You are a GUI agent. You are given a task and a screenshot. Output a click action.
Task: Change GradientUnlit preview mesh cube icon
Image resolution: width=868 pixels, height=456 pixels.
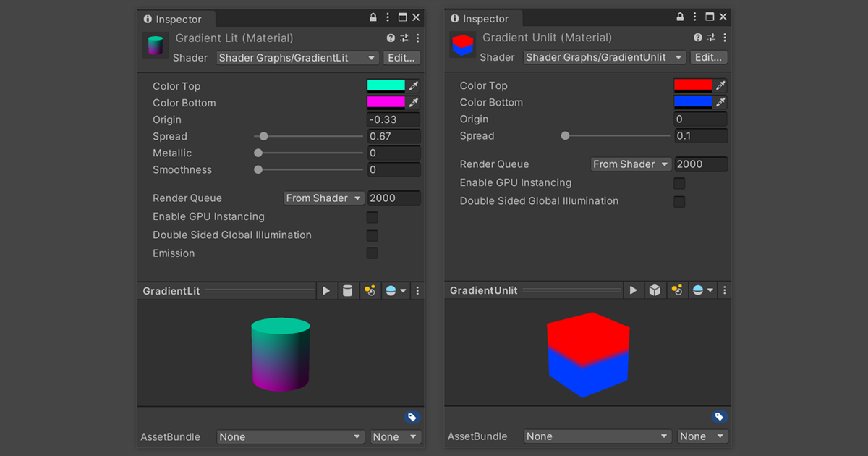654,290
